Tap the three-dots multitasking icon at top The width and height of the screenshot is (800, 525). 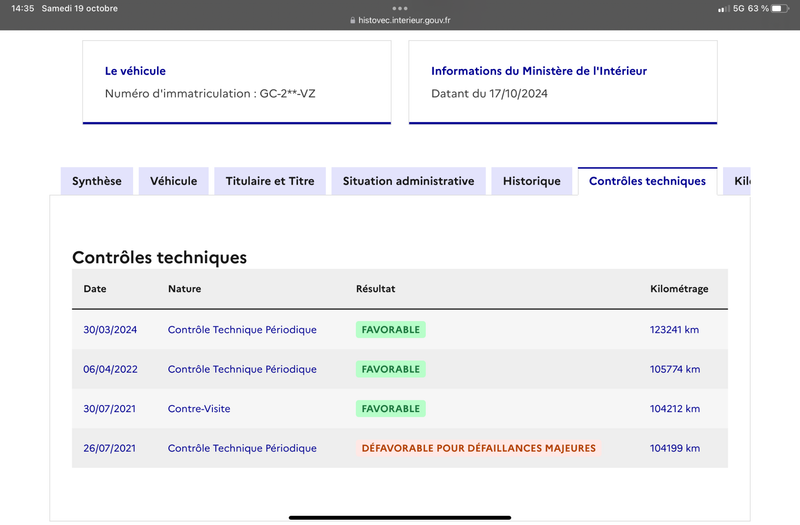(x=400, y=8)
